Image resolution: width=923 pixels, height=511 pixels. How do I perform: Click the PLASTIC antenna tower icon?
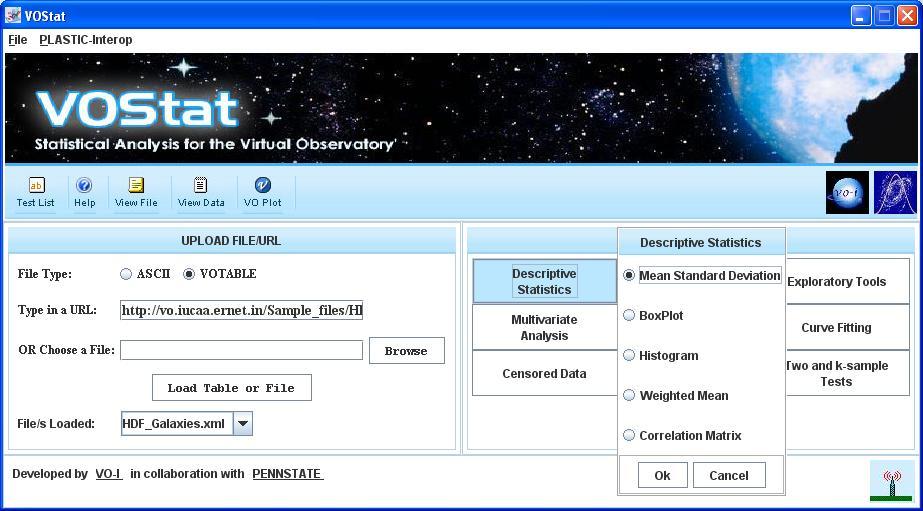893,482
